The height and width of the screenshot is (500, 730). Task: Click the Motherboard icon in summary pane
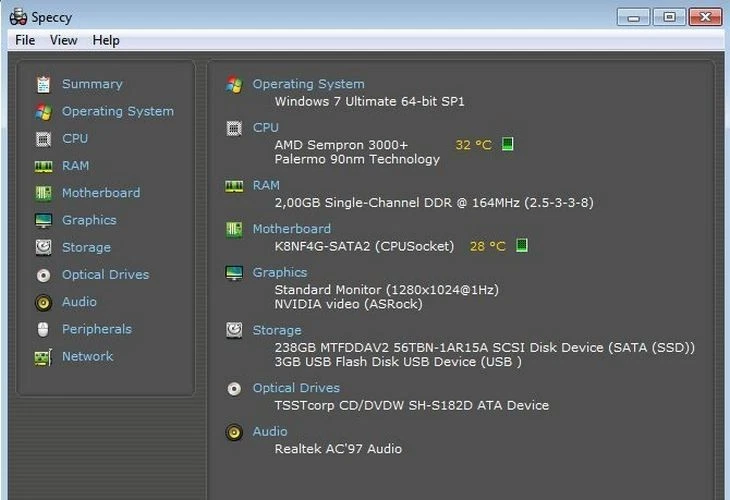click(x=234, y=230)
